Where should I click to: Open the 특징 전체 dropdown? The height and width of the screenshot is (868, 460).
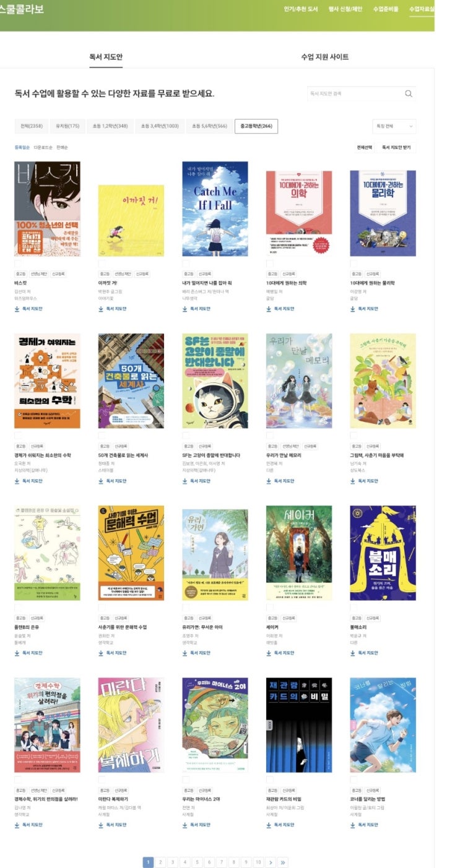pyautogui.click(x=394, y=126)
